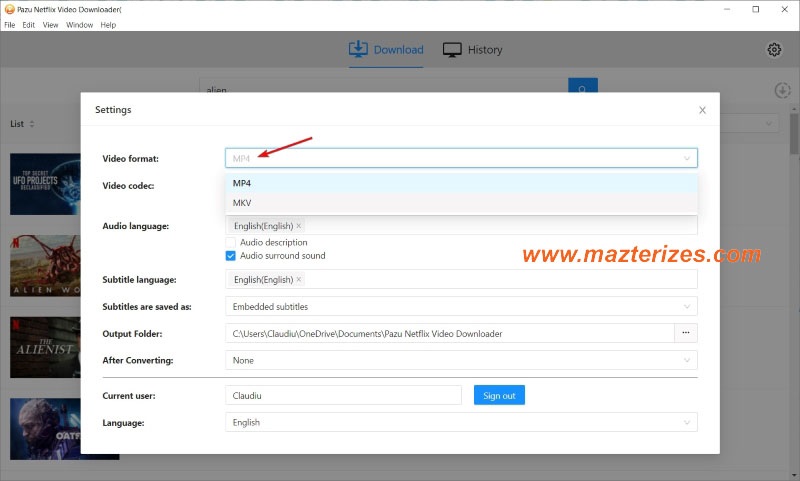Choose MKV from video format list
Screen dimensions: 800x481
point(461,202)
